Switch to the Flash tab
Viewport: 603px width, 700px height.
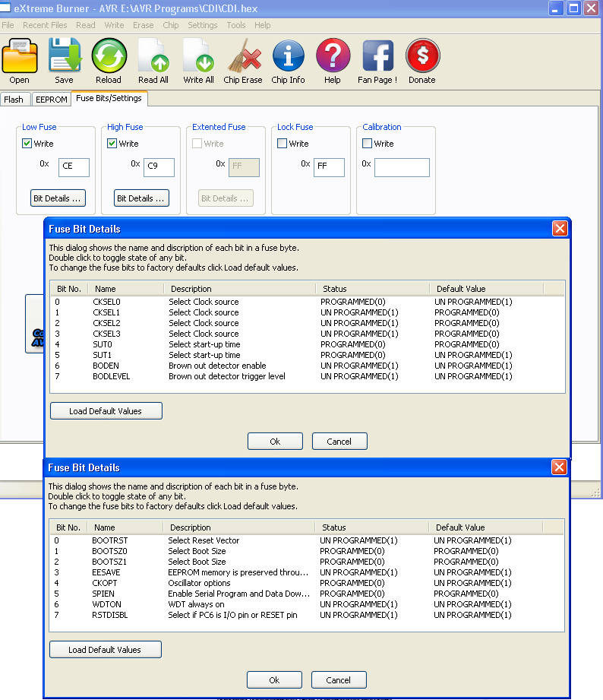(x=14, y=100)
